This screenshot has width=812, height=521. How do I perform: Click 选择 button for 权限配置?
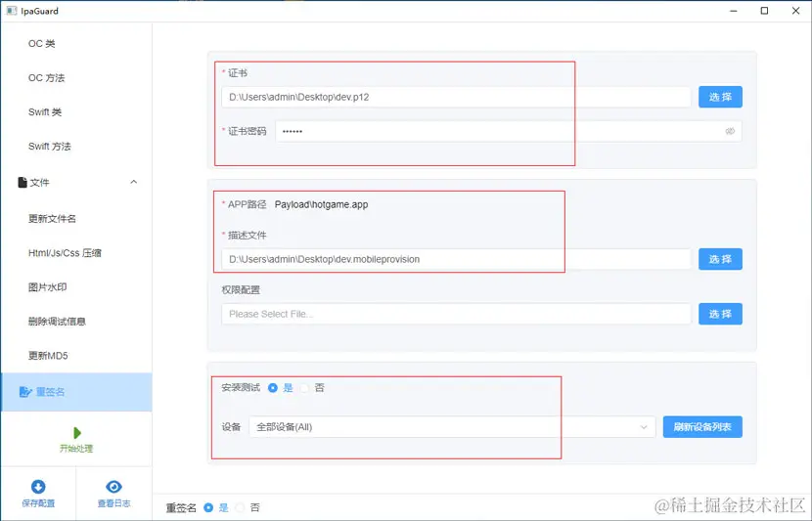tap(720, 314)
